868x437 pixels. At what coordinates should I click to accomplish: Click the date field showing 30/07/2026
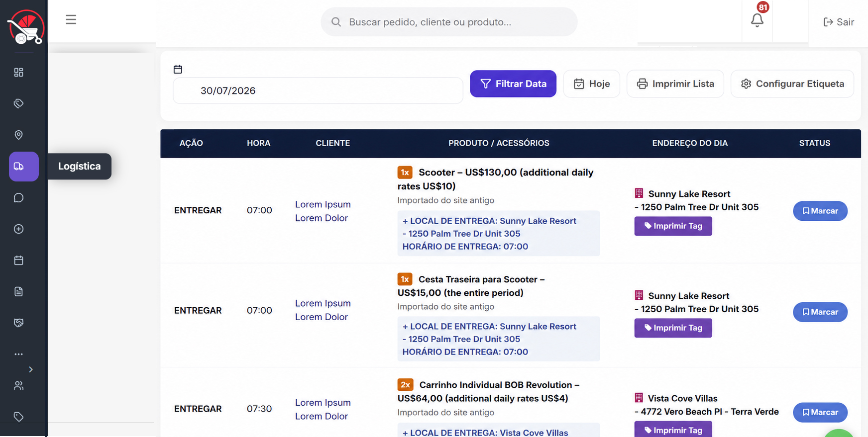(x=318, y=90)
